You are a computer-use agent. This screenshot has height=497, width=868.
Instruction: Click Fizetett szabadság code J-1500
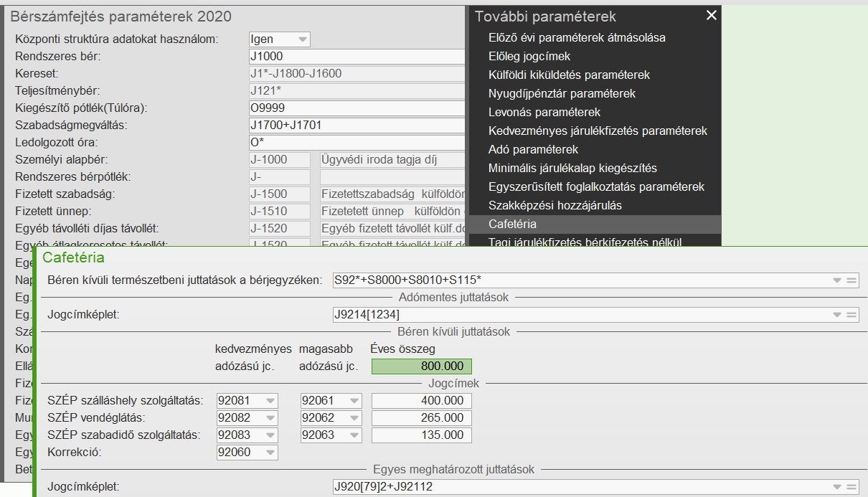pos(279,194)
